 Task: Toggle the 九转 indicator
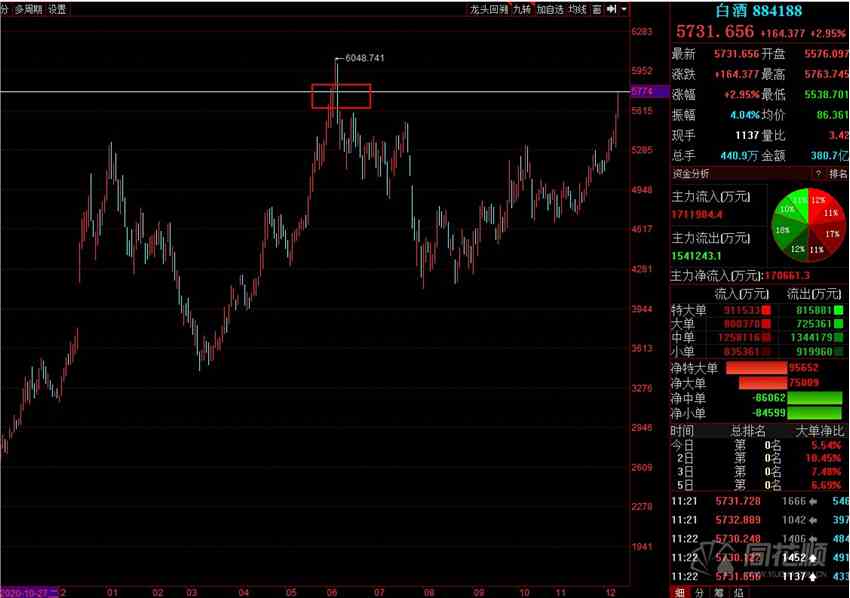coord(522,9)
